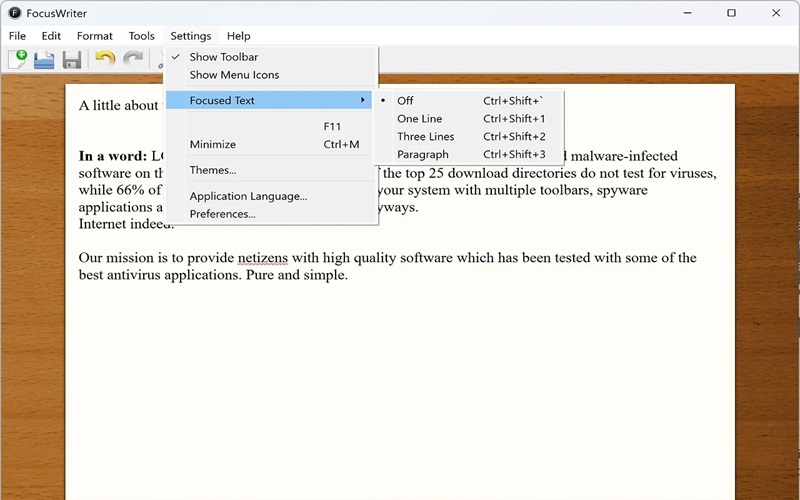
Task: Click in the document on 'Pure and simple.'
Action: (x=296, y=275)
